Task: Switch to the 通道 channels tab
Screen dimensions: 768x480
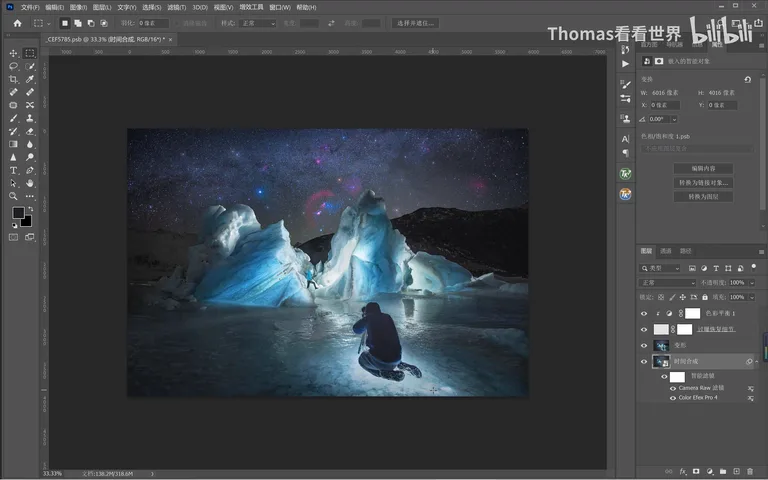Action: click(666, 251)
